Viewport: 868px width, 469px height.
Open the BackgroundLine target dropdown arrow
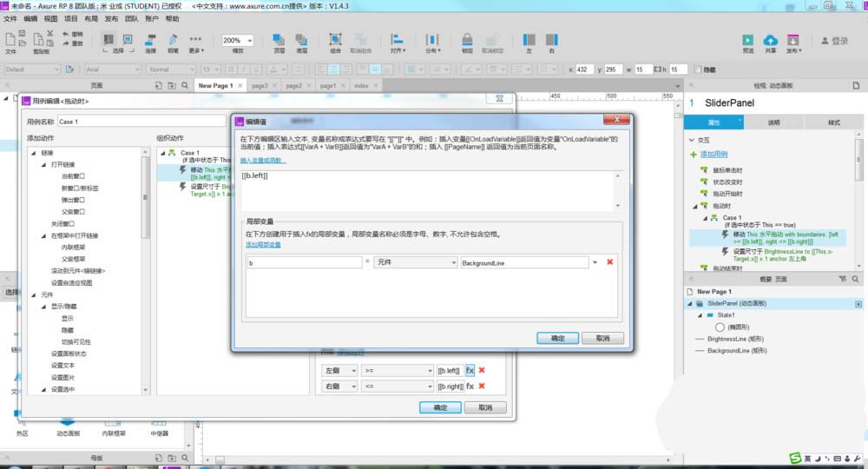(x=595, y=262)
